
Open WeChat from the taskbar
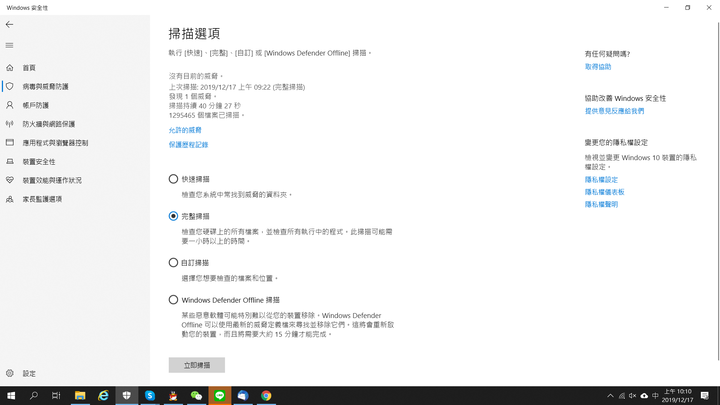pos(196,396)
